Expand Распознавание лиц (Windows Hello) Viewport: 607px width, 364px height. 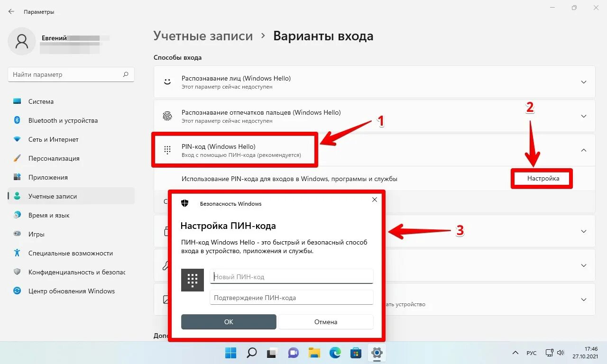[x=584, y=82]
